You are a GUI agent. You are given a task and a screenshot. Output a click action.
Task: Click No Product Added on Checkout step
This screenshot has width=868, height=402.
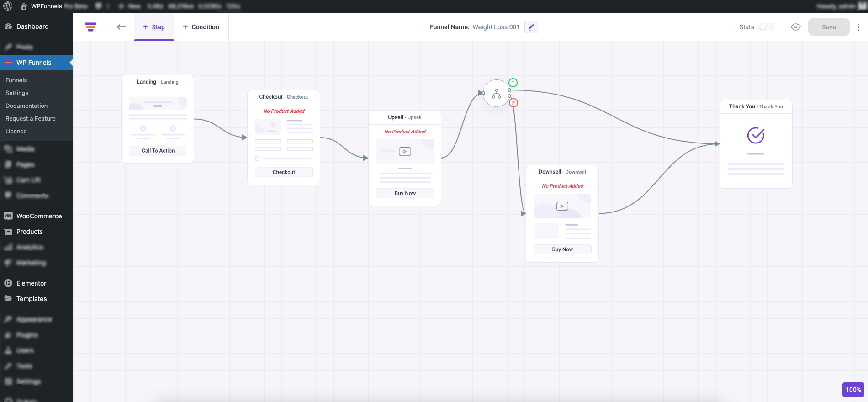click(x=284, y=111)
